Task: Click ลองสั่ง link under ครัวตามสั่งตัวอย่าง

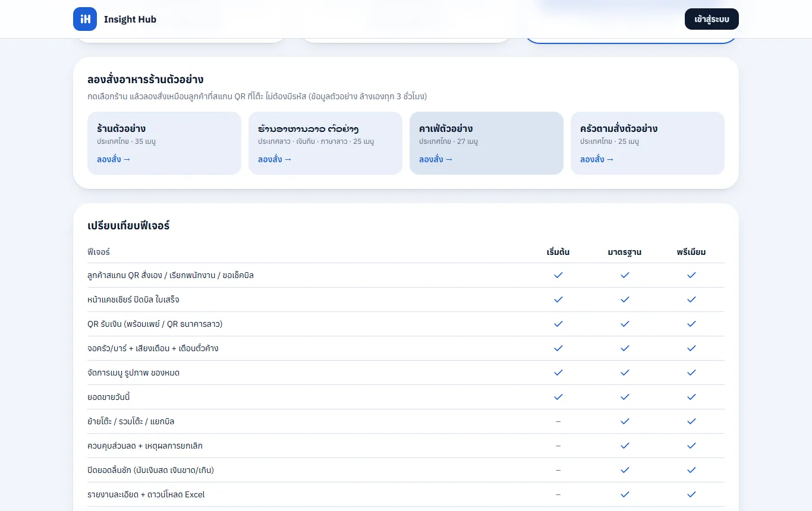Action: [x=597, y=159]
